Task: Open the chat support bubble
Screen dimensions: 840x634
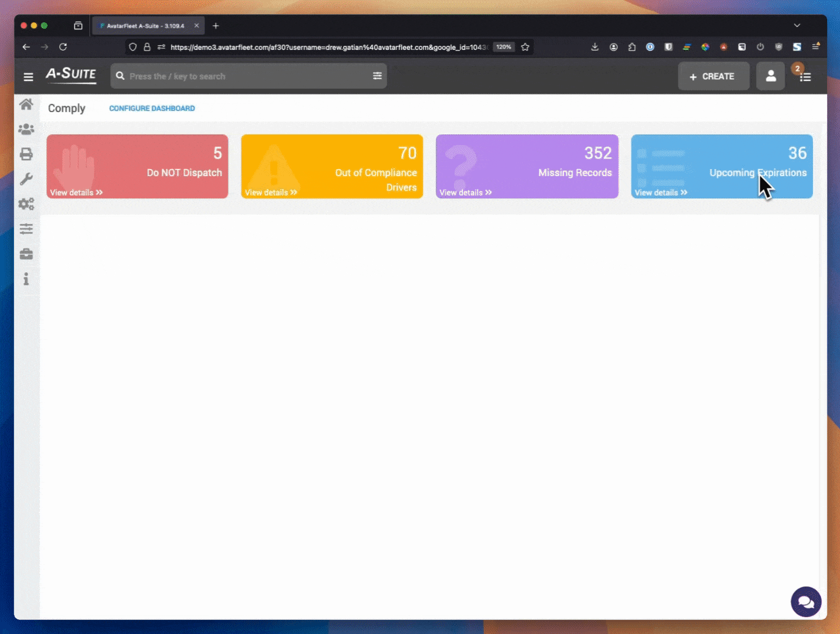Action: (805, 602)
